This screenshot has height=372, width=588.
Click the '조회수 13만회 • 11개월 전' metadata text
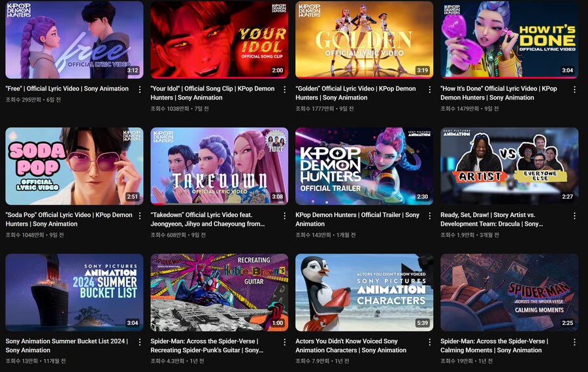[x=36, y=361]
